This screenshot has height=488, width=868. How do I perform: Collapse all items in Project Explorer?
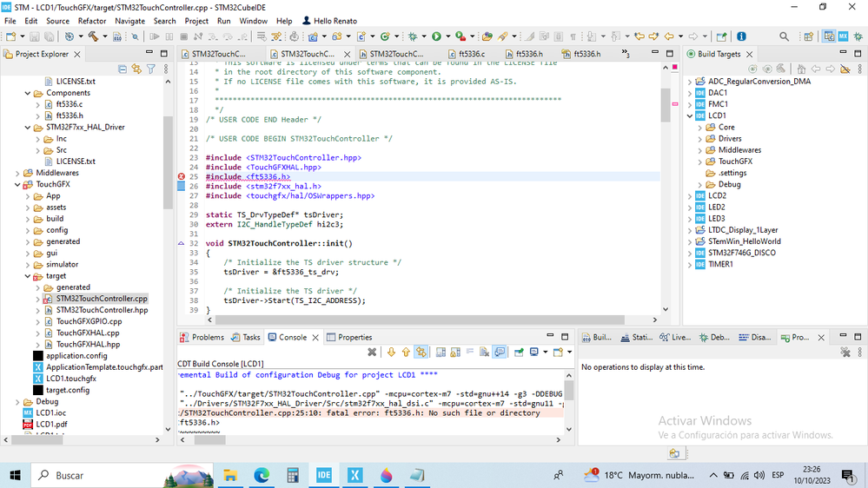tap(123, 69)
